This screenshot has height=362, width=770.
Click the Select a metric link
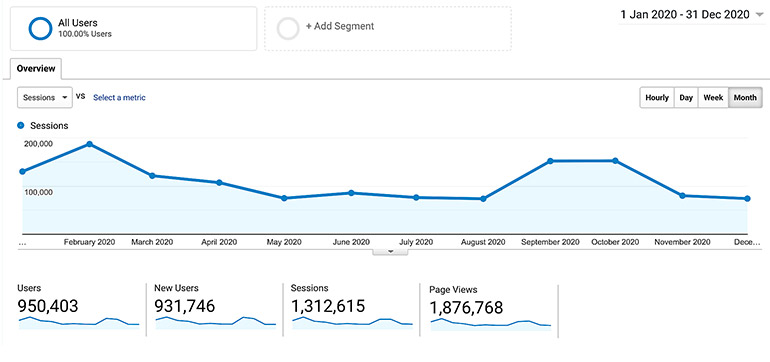coord(119,97)
